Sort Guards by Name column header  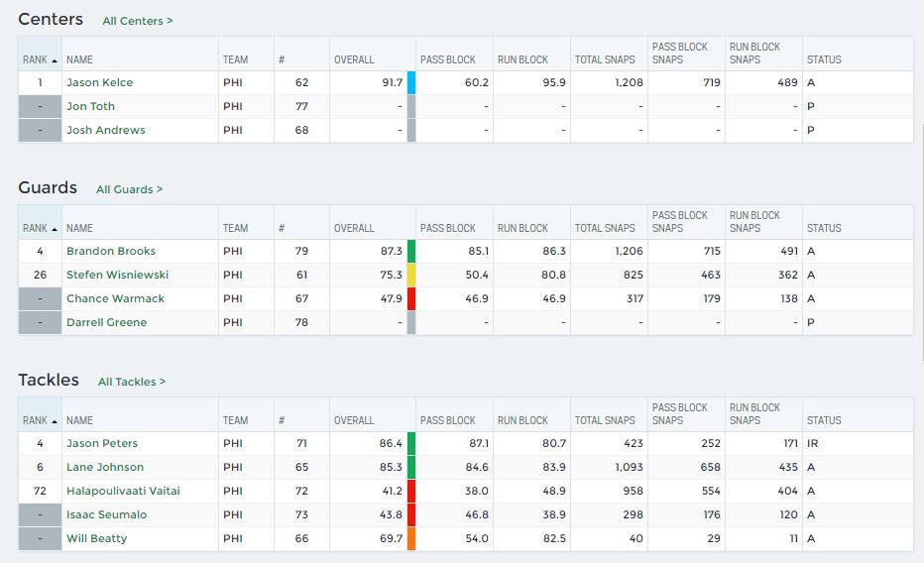79,228
